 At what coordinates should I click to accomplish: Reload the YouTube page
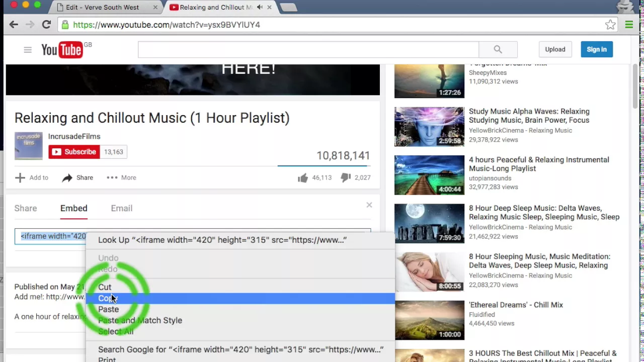pos(46,25)
